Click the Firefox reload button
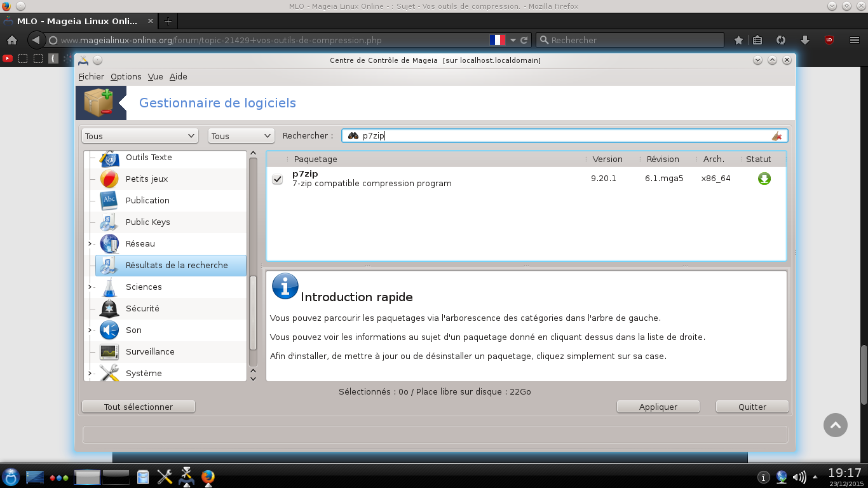The image size is (868, 488). click(524, 40)
